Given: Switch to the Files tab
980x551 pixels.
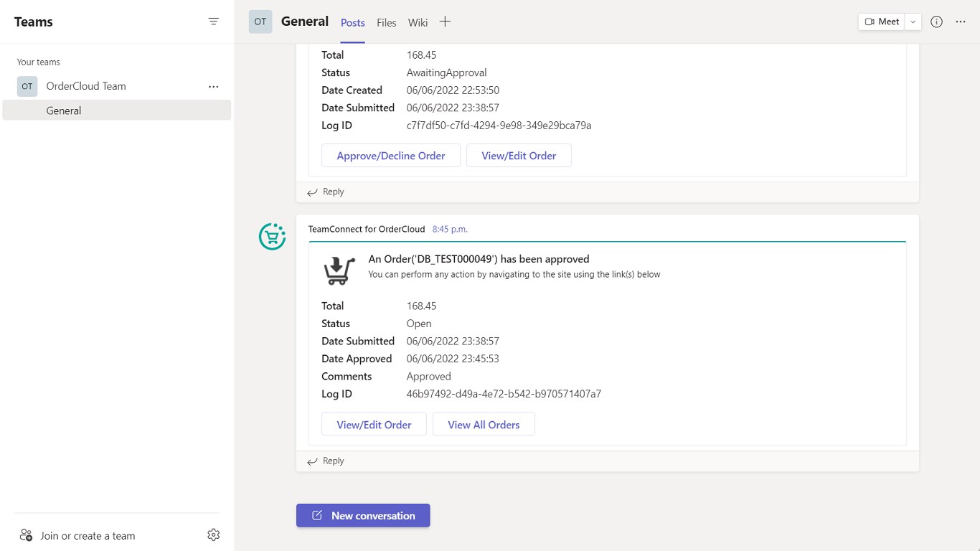Looking at the screenshot, I should 387,23.
